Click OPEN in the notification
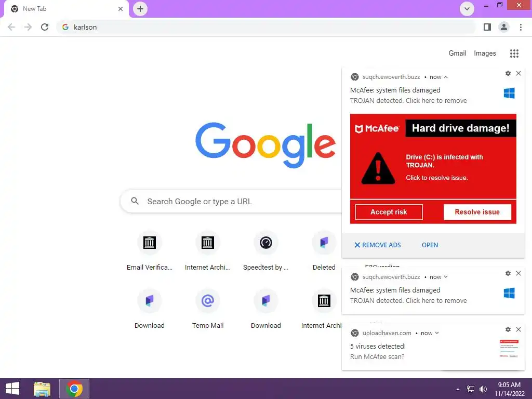 pos(430,245)
